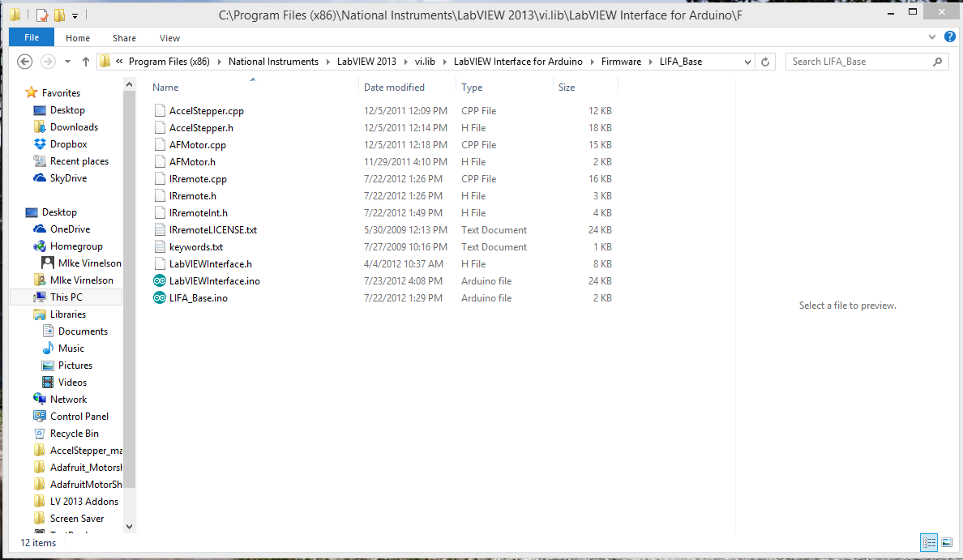Select LabVIEW Interface for Arduino breadcrumb
This screenshot has height=560, width=963.
coord(518,62)
